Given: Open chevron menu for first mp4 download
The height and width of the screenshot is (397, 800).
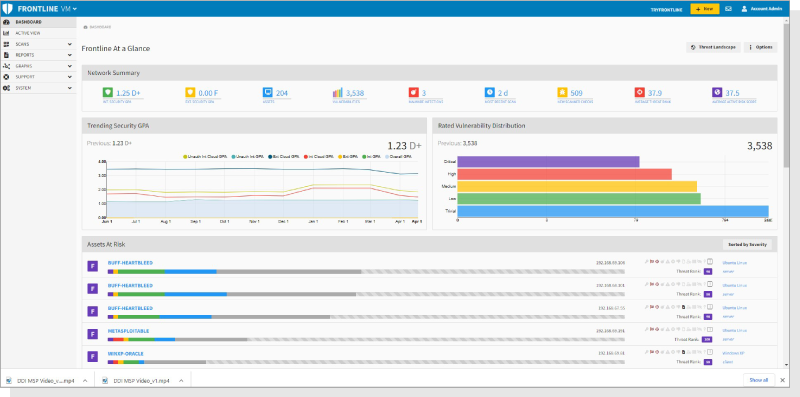Looking at the screenshot, I should pyautogui.click(x=85, y=381).
